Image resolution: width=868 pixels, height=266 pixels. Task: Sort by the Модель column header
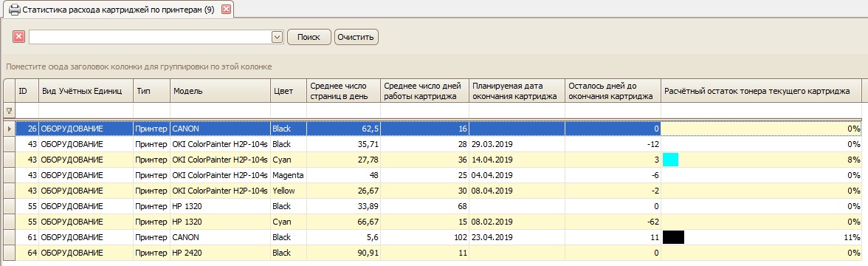[x=220, y=91]
